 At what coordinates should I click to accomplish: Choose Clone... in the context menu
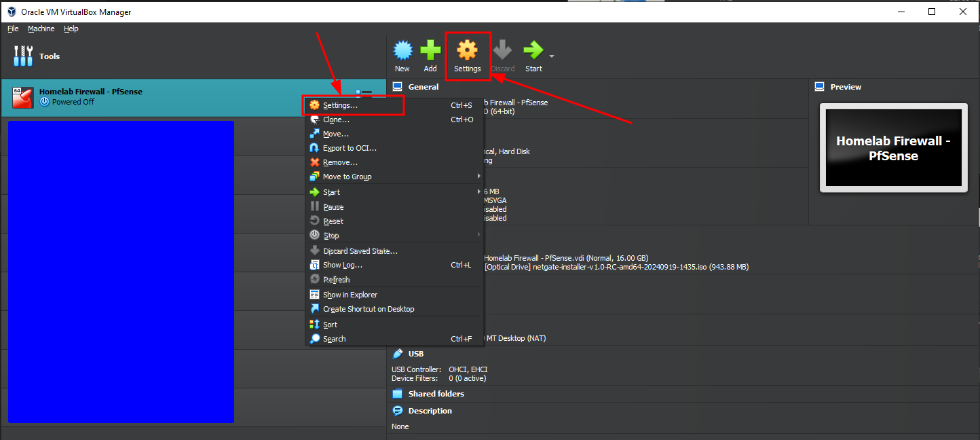[394, 120]
